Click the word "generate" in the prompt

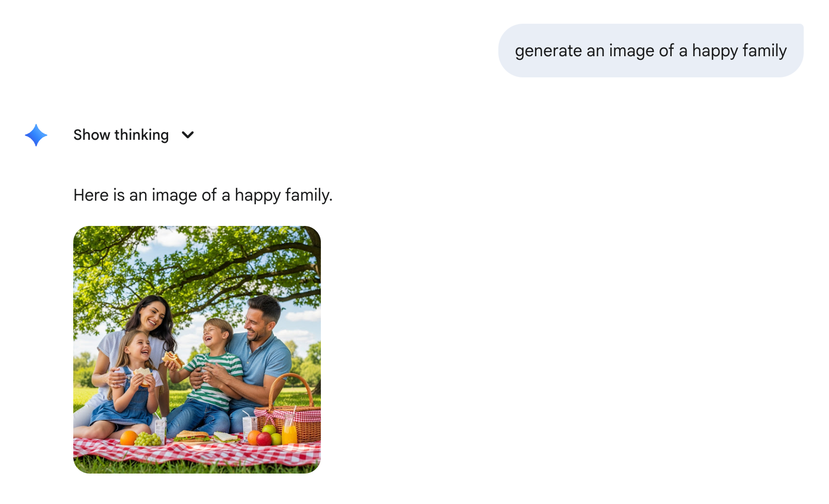pyautogui.click(x=548, y=51)
